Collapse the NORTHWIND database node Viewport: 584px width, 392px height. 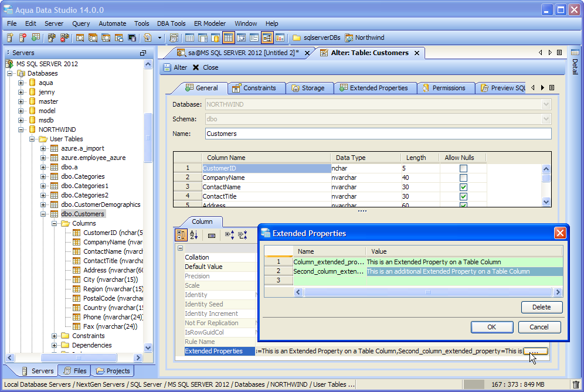pyautogui.click(x=21, y=129)
